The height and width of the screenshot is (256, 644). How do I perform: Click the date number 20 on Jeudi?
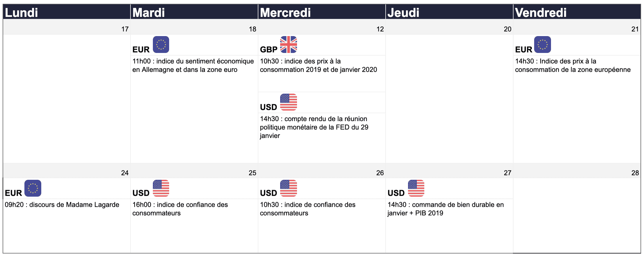(507, 29)
